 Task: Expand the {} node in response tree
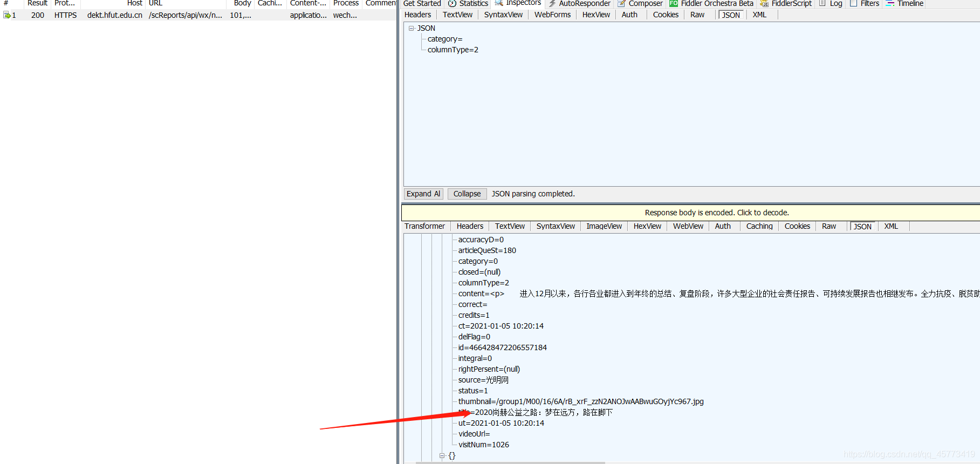point(442,455)
